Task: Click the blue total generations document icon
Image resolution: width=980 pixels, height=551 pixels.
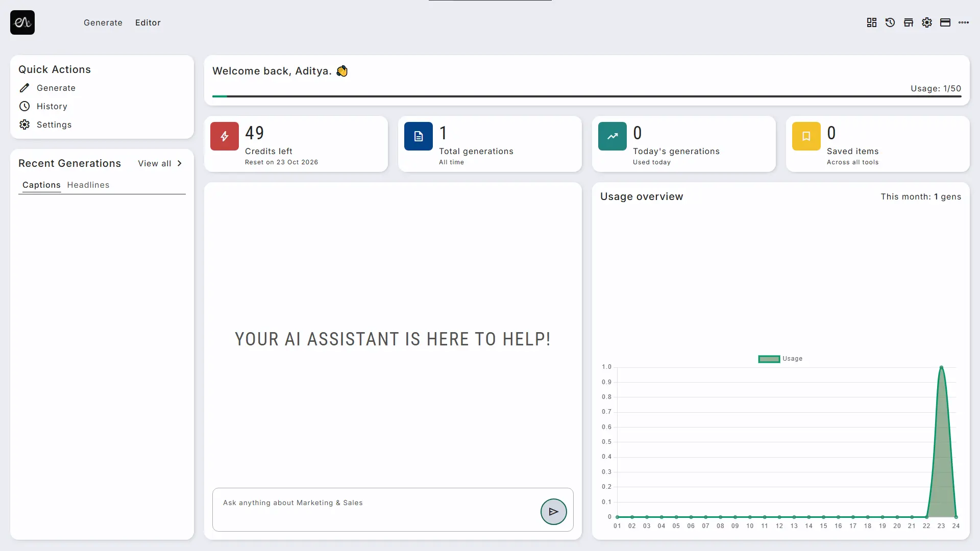Action: point(419,136)
